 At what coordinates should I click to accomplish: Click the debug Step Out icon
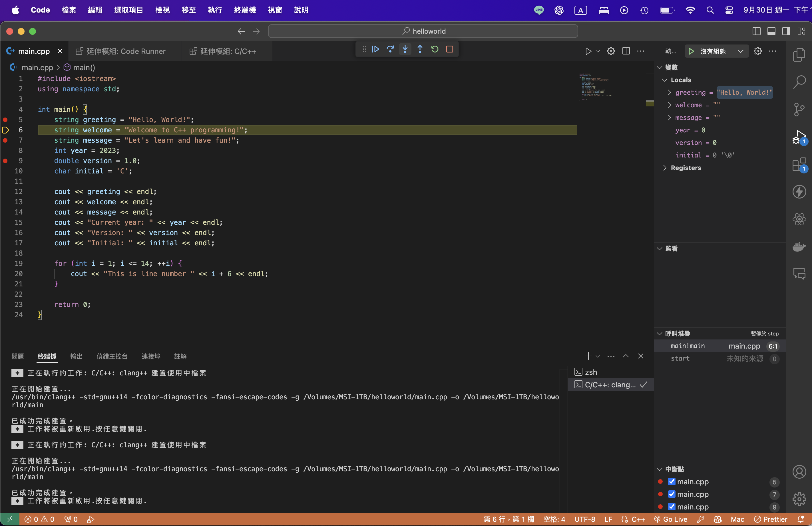click(x=420, y=49)
